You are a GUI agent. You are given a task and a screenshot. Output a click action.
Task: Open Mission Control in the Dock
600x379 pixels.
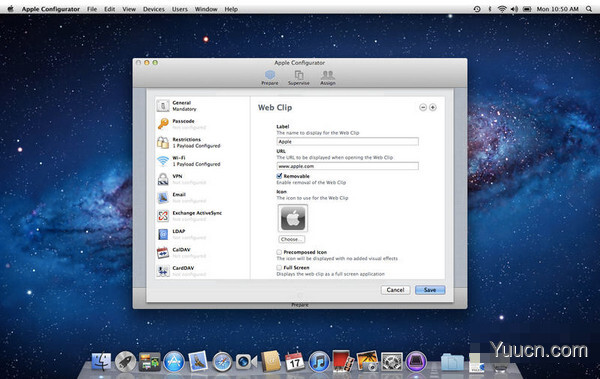click(150, 361)
